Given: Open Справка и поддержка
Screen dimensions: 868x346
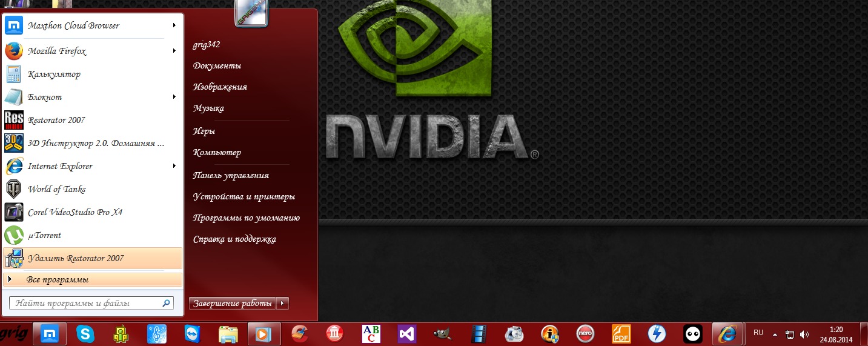Looking at the screenshot, I should coord(234,239).
